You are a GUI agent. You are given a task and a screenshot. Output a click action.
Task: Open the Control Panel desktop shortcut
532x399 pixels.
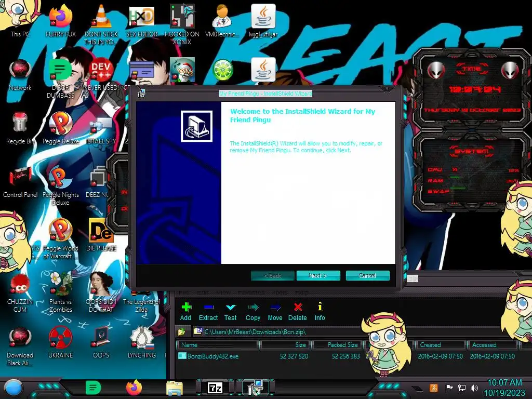click(x=20, y=182)
